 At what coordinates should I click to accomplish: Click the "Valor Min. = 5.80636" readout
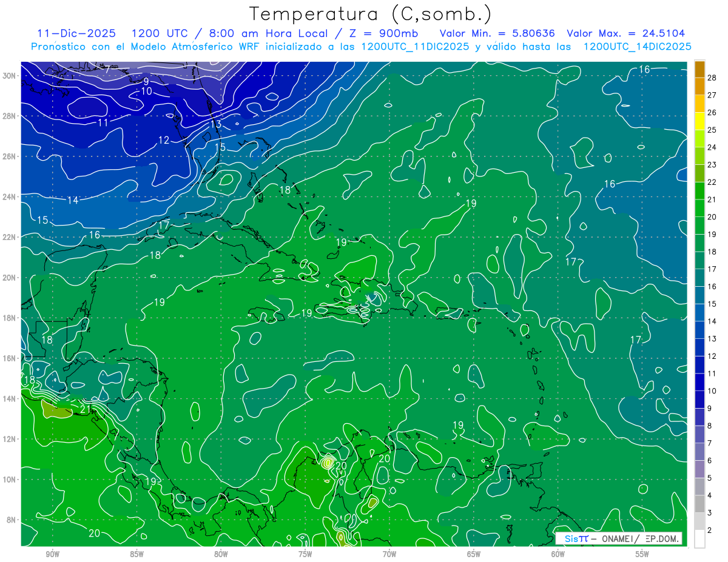(x=497, y=33)
